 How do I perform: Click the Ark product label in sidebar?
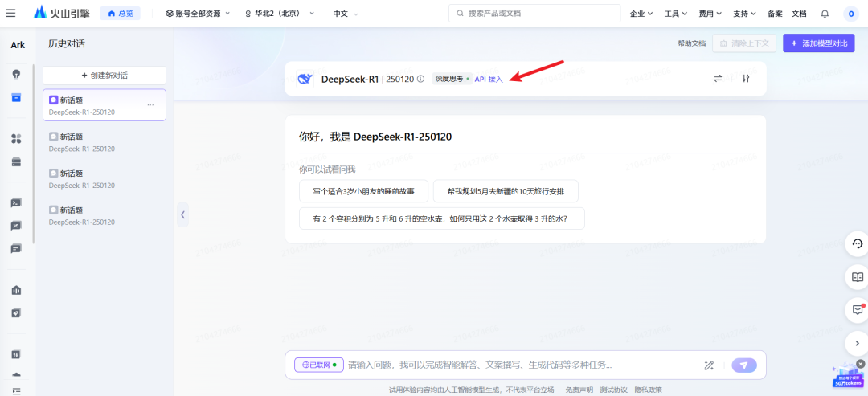click(18, 45)
